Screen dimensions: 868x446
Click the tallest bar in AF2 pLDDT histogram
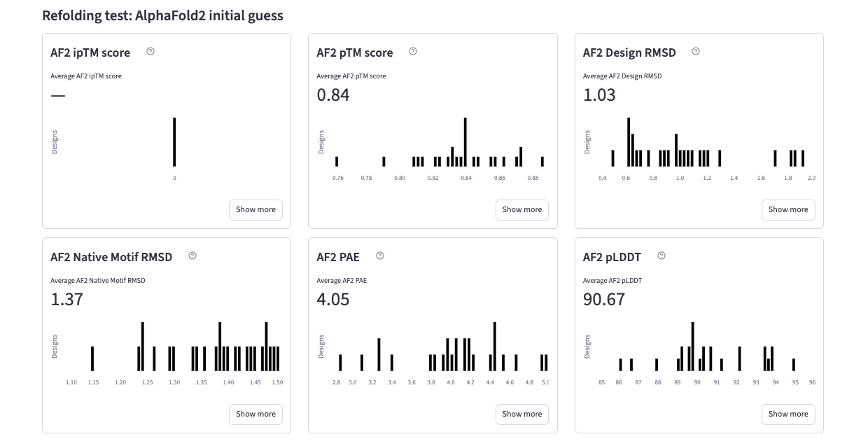pos(692,347)
